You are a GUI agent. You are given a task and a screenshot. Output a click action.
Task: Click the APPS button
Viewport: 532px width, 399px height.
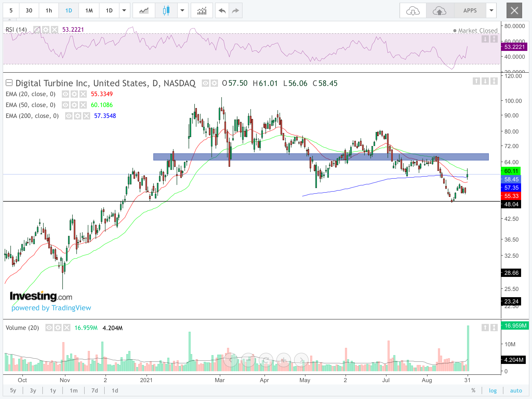point(470,11)
